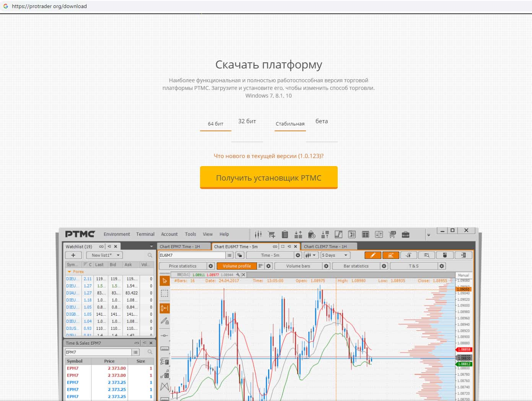
Task: Click the browser address bar URL
Action: (x=49, y=6)
